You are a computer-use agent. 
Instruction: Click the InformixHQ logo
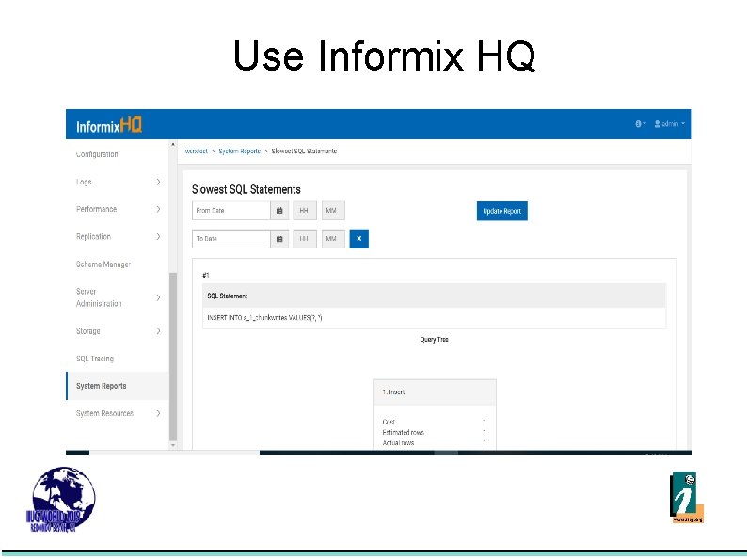point(109,126)
